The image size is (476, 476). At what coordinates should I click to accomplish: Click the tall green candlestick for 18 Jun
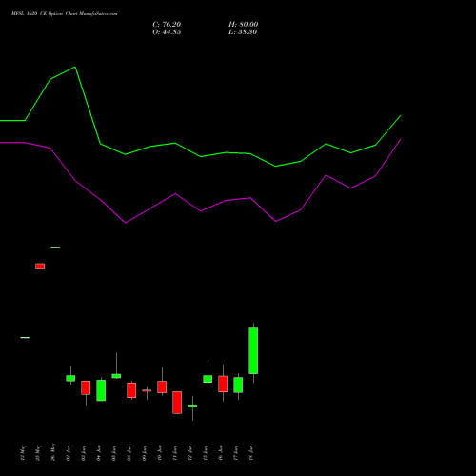253,350
